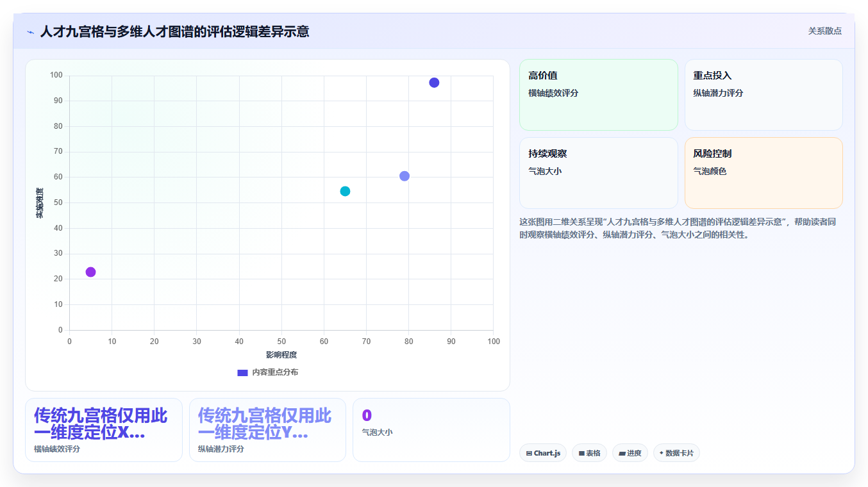Click the 纵轴潜力评分 stat card

click(x=267, y=430)
